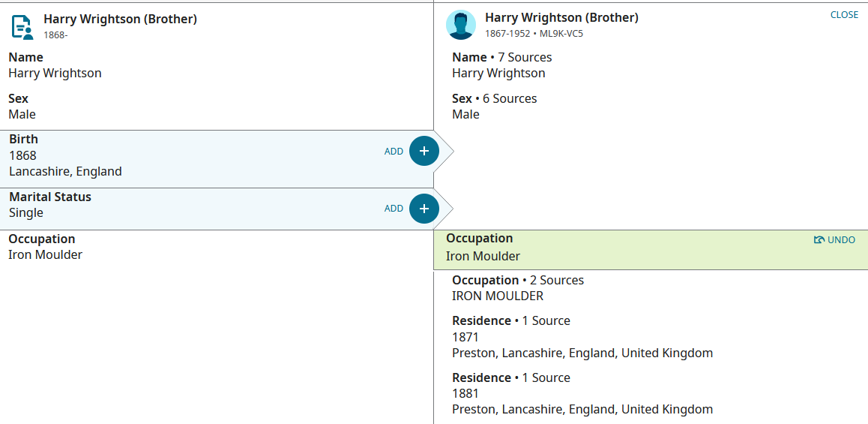Open the Name 7 Sources entry
This screenshot has width=868, height=424.
502,65
